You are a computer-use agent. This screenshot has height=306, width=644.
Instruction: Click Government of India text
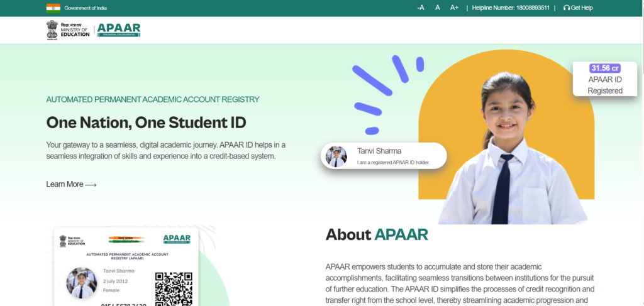click(x=86, y=8)
